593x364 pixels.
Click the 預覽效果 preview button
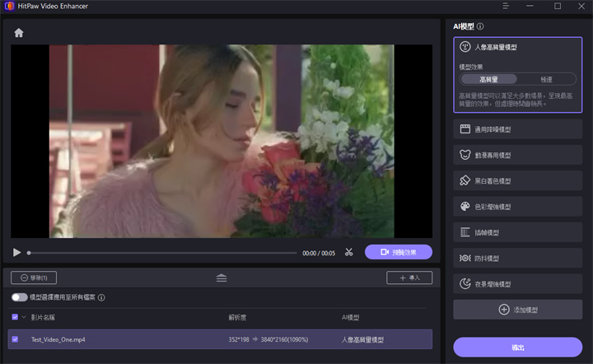[399, 252]
